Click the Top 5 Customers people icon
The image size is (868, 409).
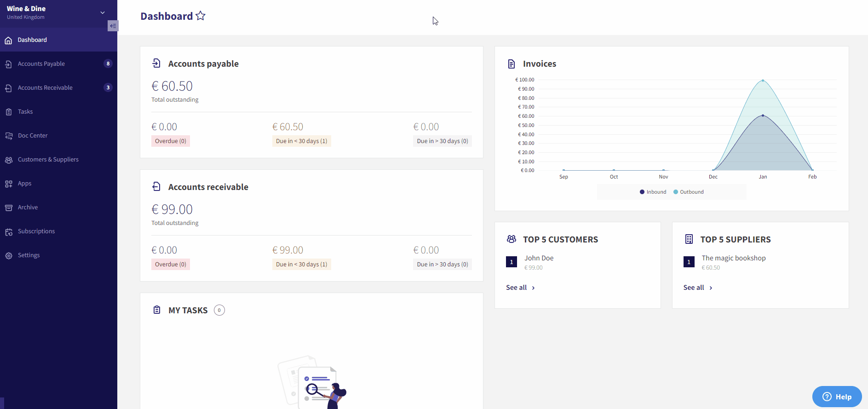pyautogui.click(x=512, y=239)
